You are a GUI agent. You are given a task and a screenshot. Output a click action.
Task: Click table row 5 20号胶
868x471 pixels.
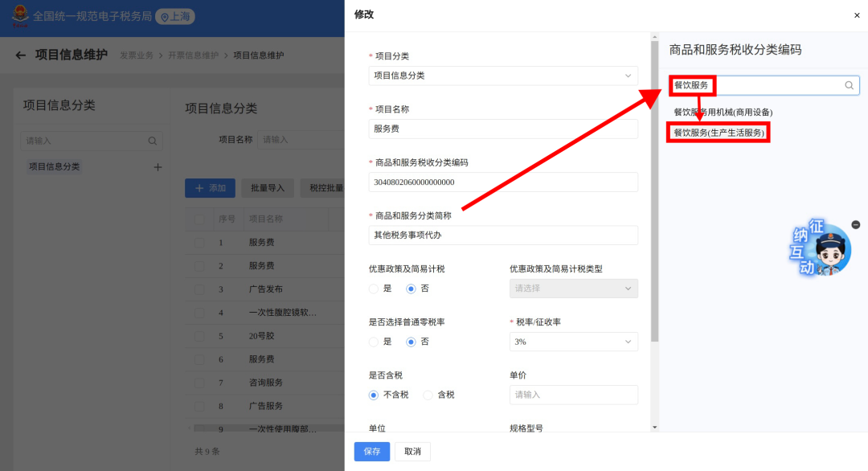264,336
